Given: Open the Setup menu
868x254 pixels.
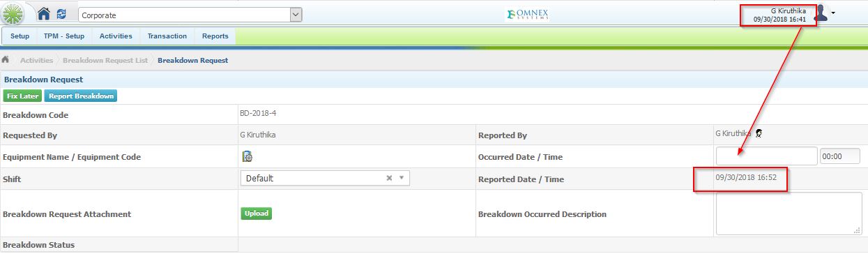Looking at the screenshot, I should click(20, 36).
